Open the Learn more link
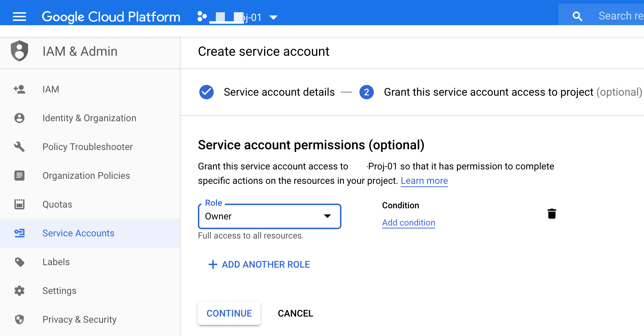This screenshot has height=336, width=644. click(x=424, y=181)
